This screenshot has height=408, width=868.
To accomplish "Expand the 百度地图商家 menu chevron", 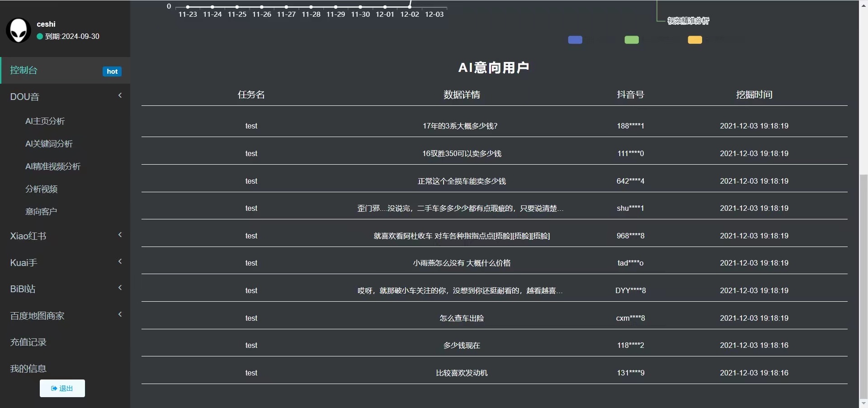I will point(120,314).
